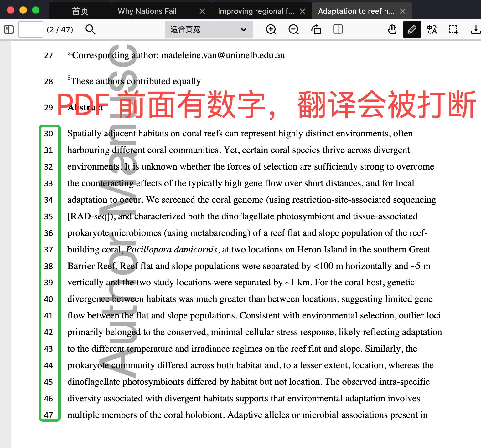
Task: Open the page-width zoom dropdown
Action: (x=209, y=29)
